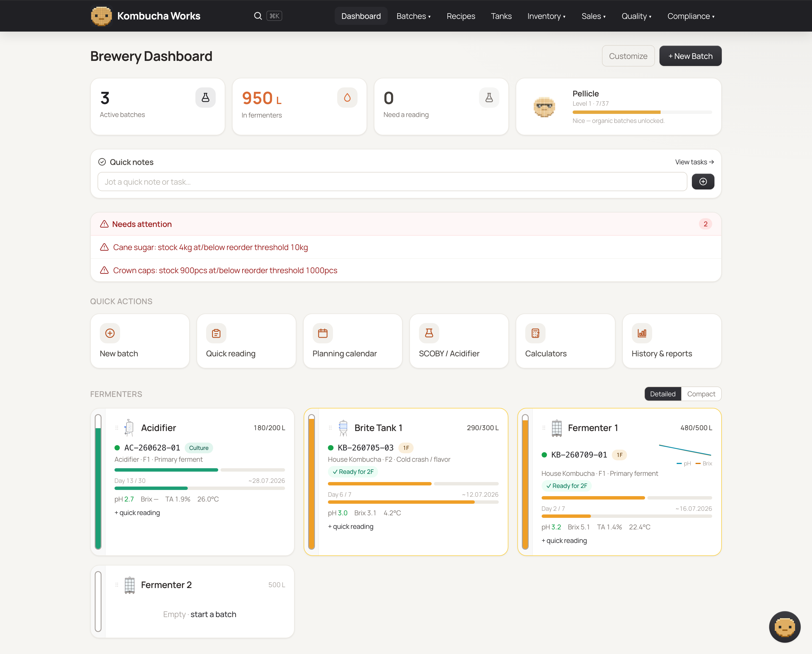Click the warning icon beside Crown caps alert
The width and height of the screenshot is (812, 654).
pyautogui.click(x=104, y=270)
